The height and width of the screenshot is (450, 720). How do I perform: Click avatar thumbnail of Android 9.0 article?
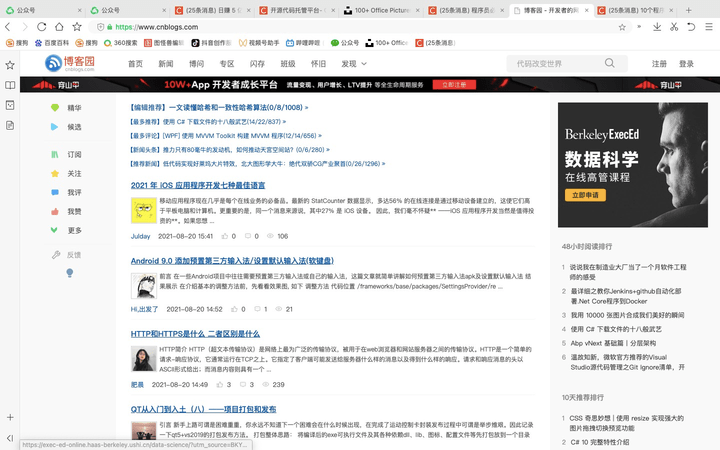tap(144, 286)
